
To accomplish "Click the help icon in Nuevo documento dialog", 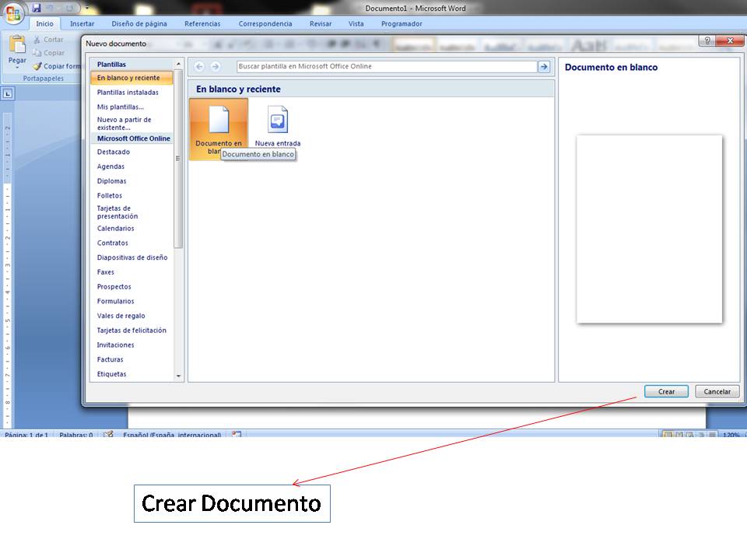I will [708, 40].
